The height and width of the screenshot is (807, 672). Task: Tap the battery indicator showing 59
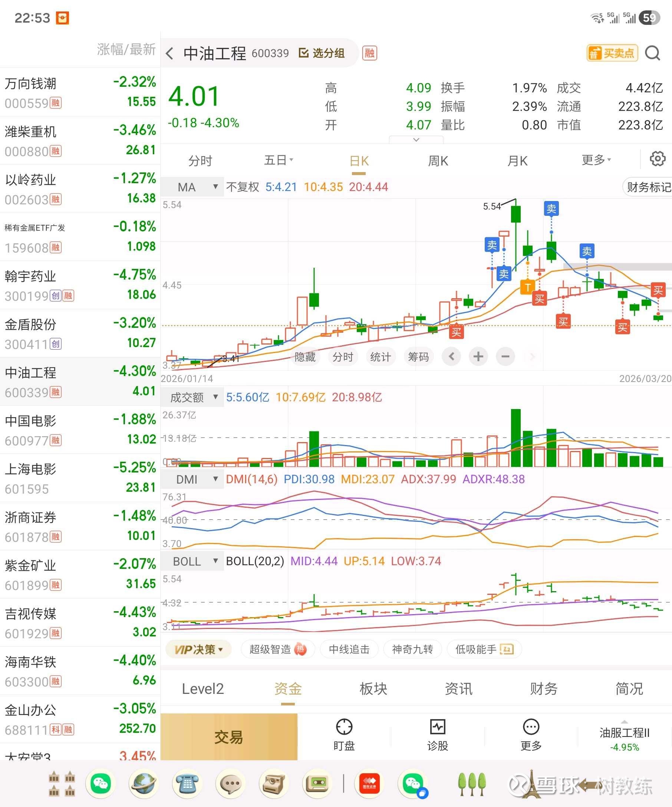click(649, 18)
